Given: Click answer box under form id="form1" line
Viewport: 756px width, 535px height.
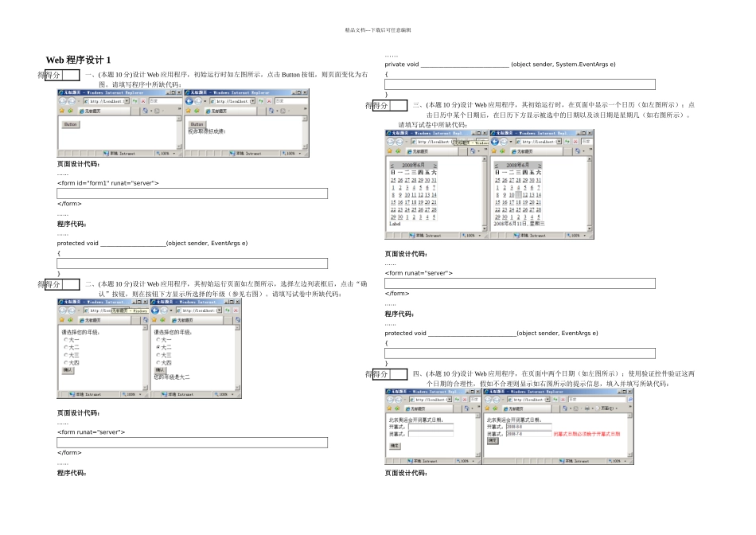Looking at the screenshot, I should pos(193,193).
